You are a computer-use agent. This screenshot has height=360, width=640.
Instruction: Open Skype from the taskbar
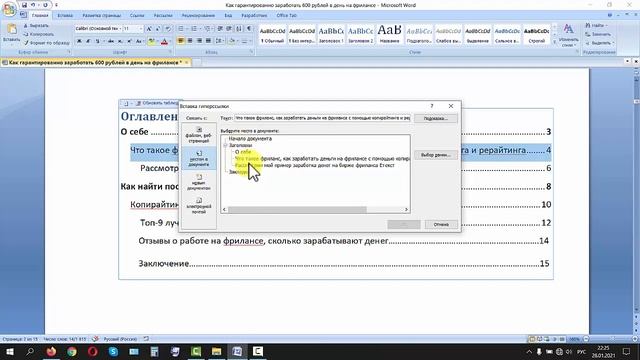(x=113, y=351)
